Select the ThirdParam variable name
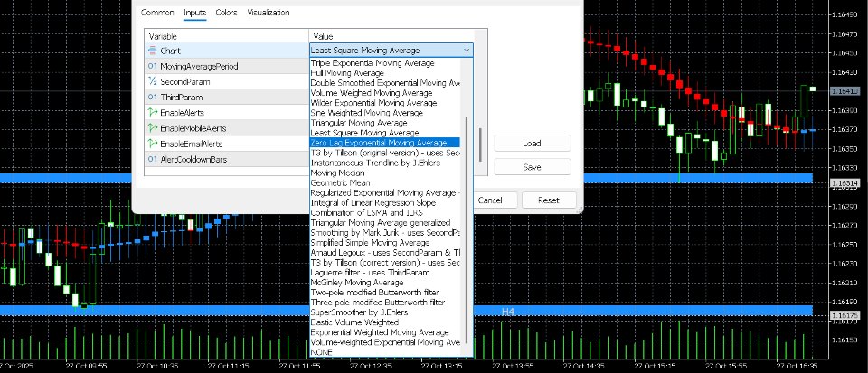Viewport: 868px width, 373px height. point(182,98)
